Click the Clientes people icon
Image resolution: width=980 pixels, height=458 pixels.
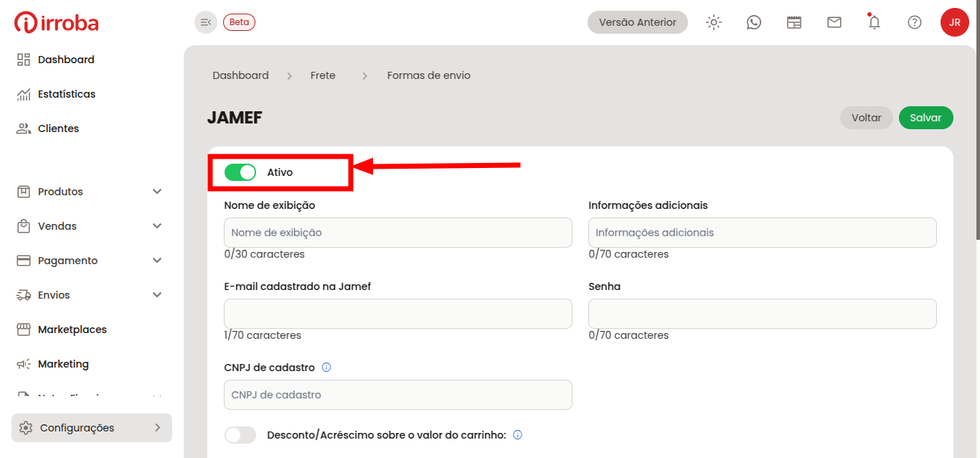(x=24, y=128)
